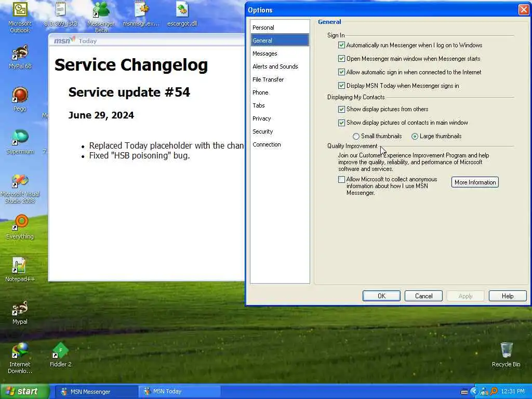The width and height of the screenshot is (532, 399).
Task: Switch to MSN Messenger taskbar button
Action: pos(96,392)
